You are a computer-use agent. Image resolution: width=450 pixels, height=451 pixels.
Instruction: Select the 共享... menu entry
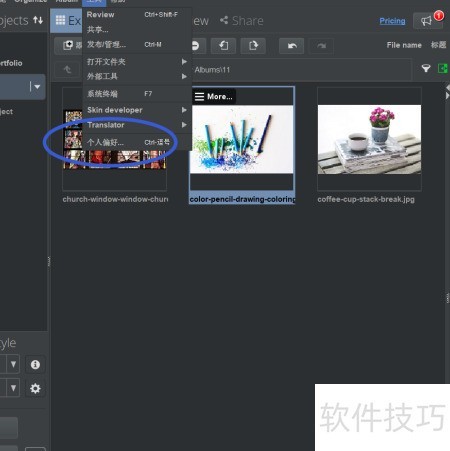pyautogui.click(x=137, y=29)
